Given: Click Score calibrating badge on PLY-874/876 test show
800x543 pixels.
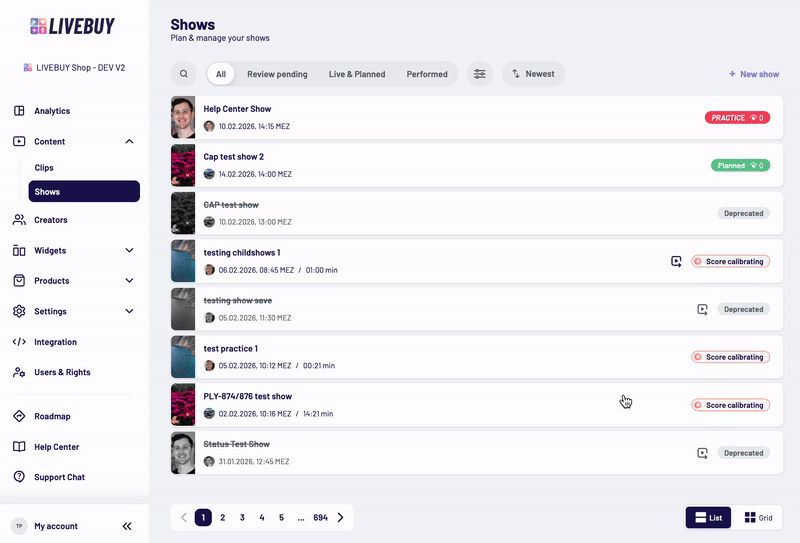Looking at the screenshot, I should [731, 405].
